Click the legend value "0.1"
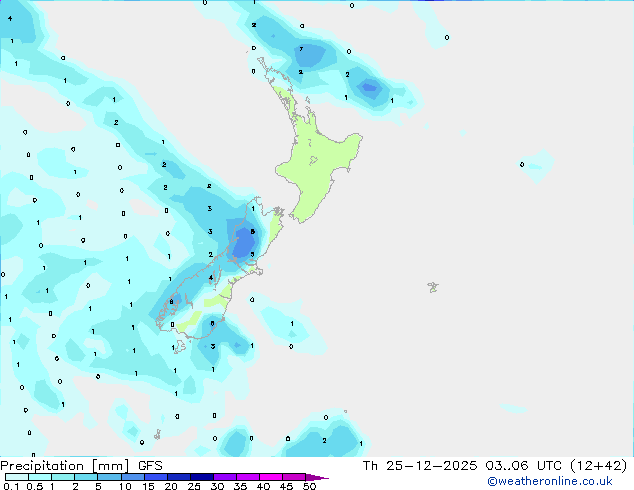This screenshot has height=490, width=634. (11, 486)
